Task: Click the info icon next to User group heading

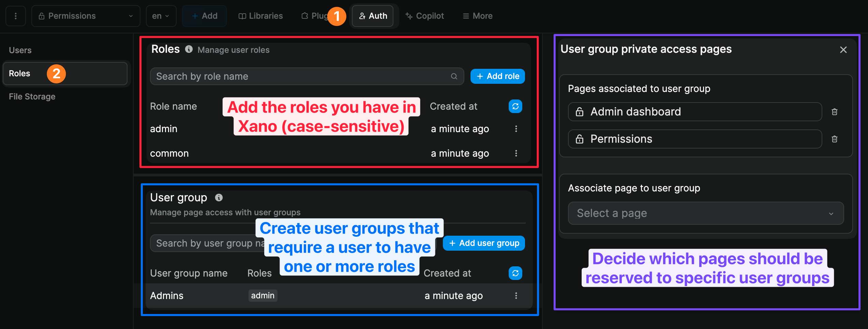Action: point(219,197)
